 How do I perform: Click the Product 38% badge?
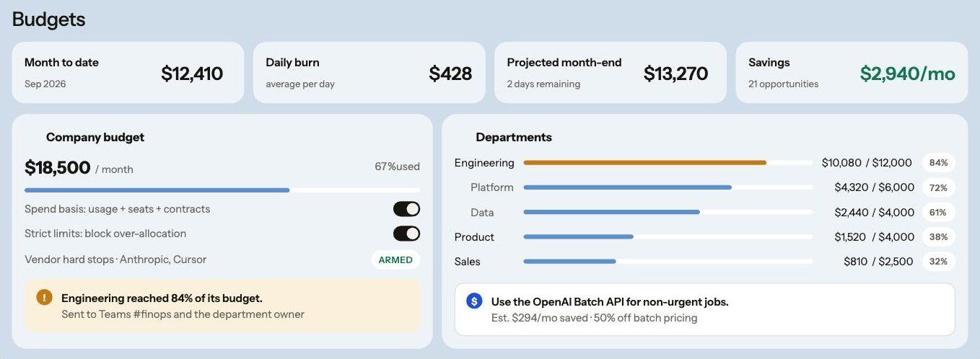(x=938, y=236)
